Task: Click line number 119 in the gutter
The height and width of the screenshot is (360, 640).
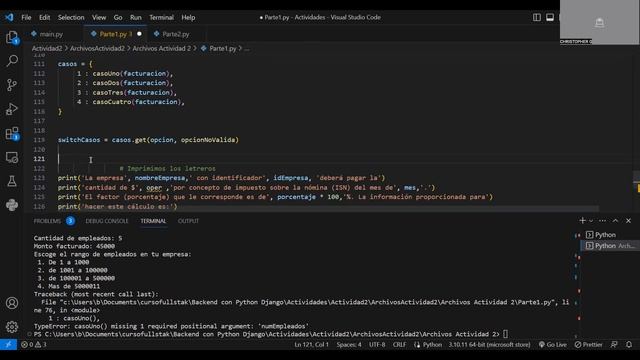Action: 39,140
